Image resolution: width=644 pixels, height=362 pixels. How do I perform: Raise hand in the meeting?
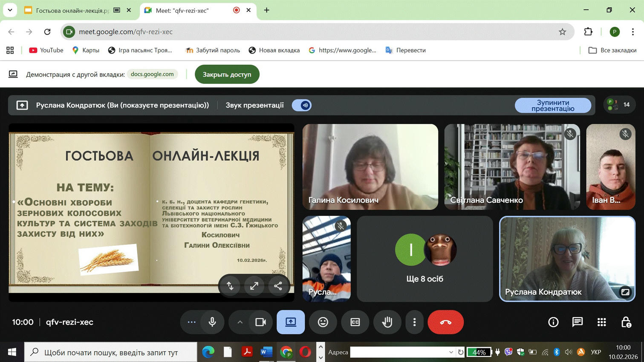pyautogui.click(x=387, y=322)
